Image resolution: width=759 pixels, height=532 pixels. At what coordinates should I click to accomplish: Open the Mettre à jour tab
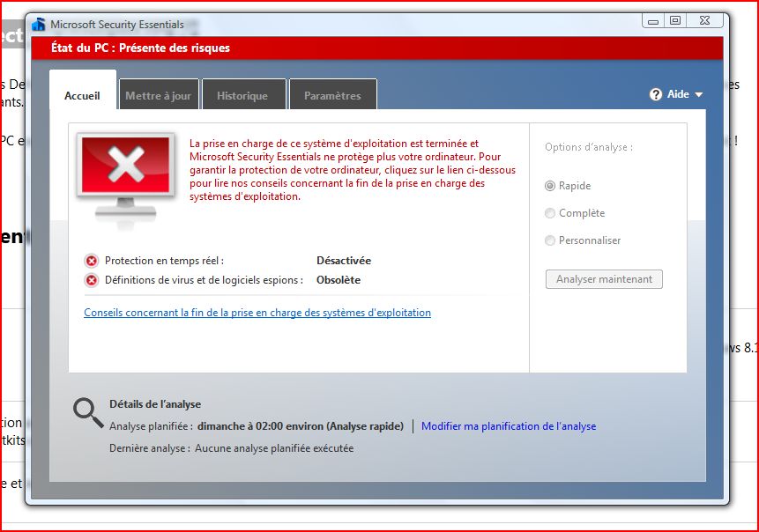159,94
